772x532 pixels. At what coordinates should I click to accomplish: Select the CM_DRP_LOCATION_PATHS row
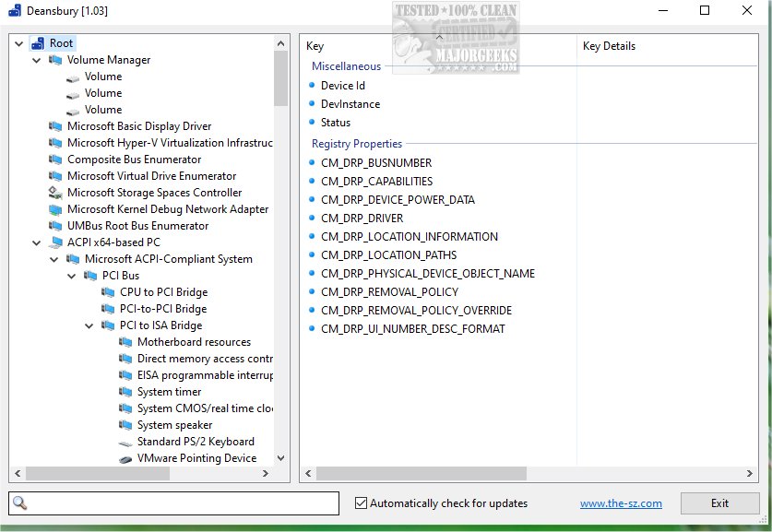click(x=388, y=255)
